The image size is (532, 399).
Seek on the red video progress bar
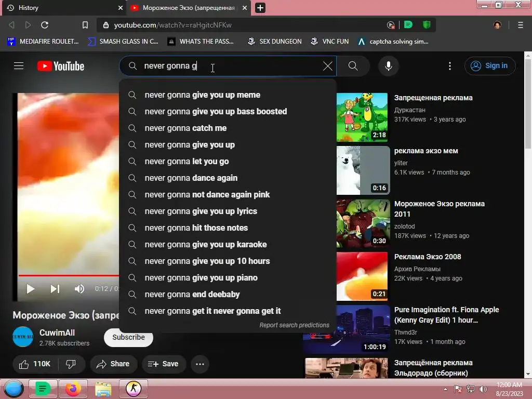click(69, 275)
